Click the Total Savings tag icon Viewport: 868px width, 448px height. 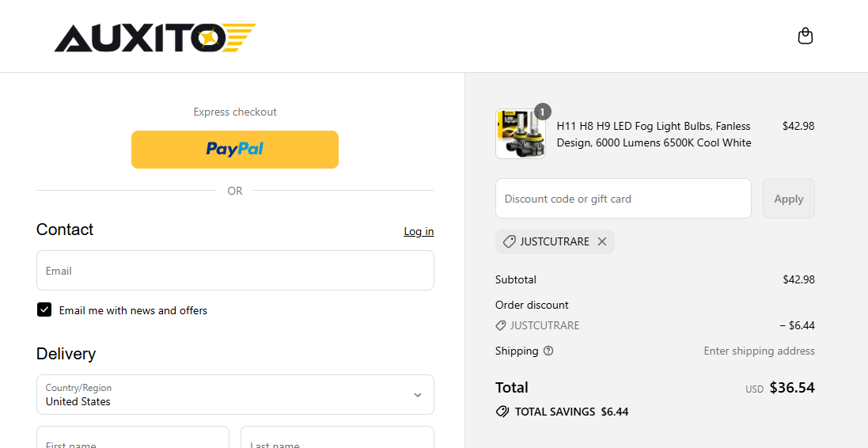point(502,412)
